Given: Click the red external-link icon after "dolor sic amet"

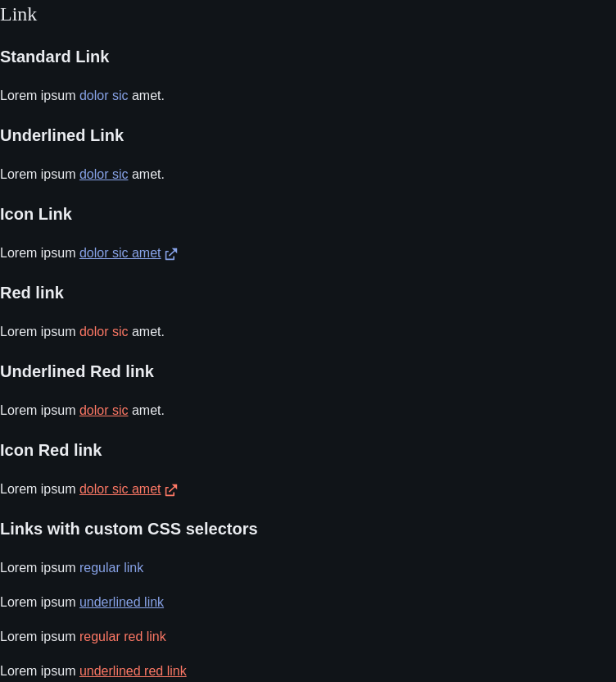Looking at the screenshot, I should click(x=171, y=490).
